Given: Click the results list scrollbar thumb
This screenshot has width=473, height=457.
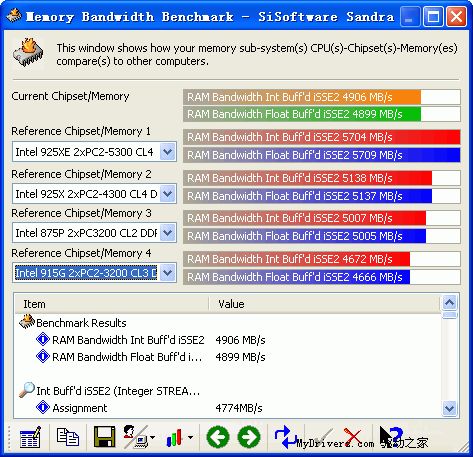Looking at the screenshot, I should [x=450, y=315].
